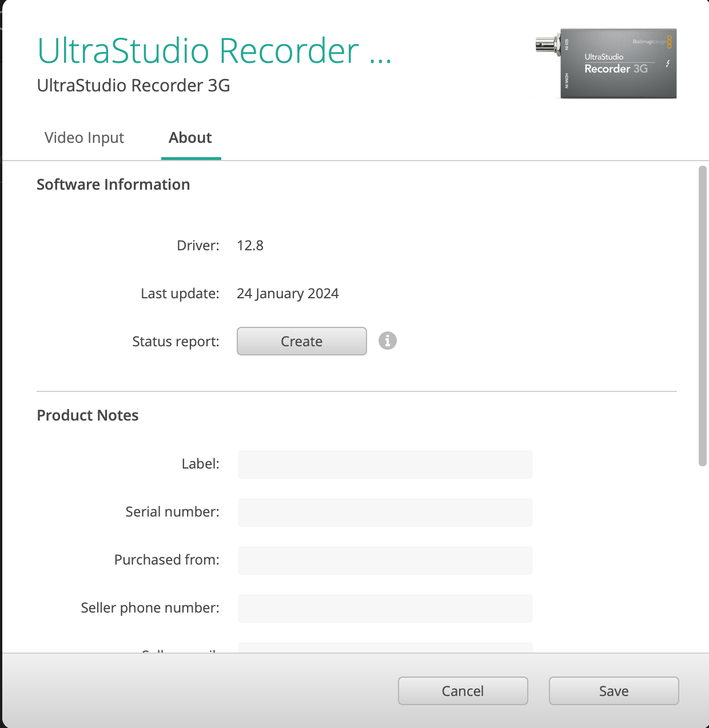Click the Software Information heading
This screenshot has width=709, height=728.
click(113, 185)
